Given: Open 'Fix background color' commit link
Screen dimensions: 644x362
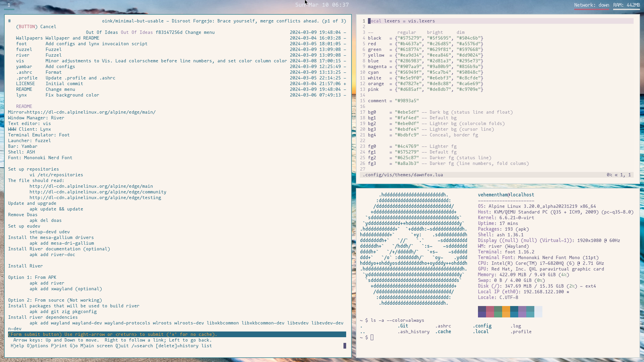Looking at the screenshot, I should 72,95.
